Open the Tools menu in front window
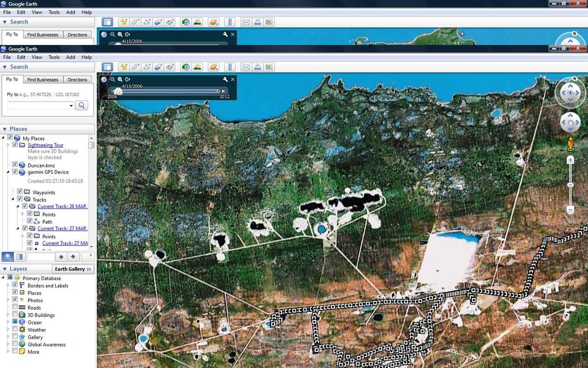588x368 pixels. [x=54, y=57]
